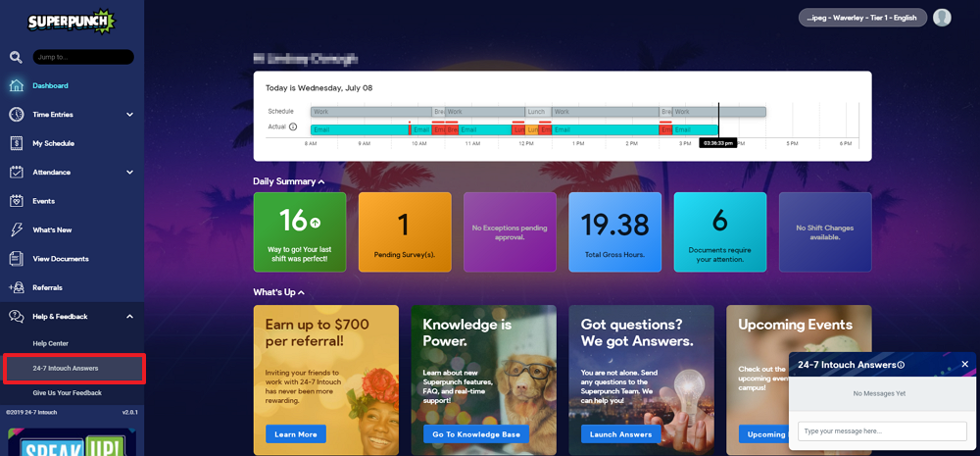Click the Time Entries clock icon
The width and height of the screenshot is (980, 456).
[x=17, y=115]
